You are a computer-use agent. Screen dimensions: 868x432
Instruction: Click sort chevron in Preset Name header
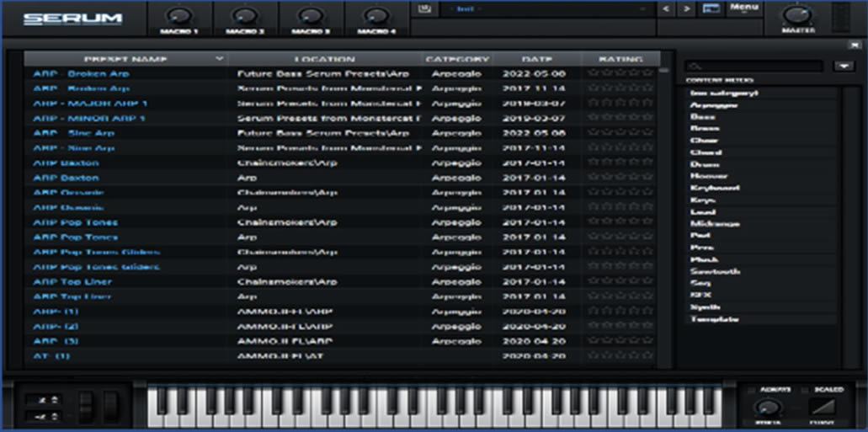coord(220,59)
